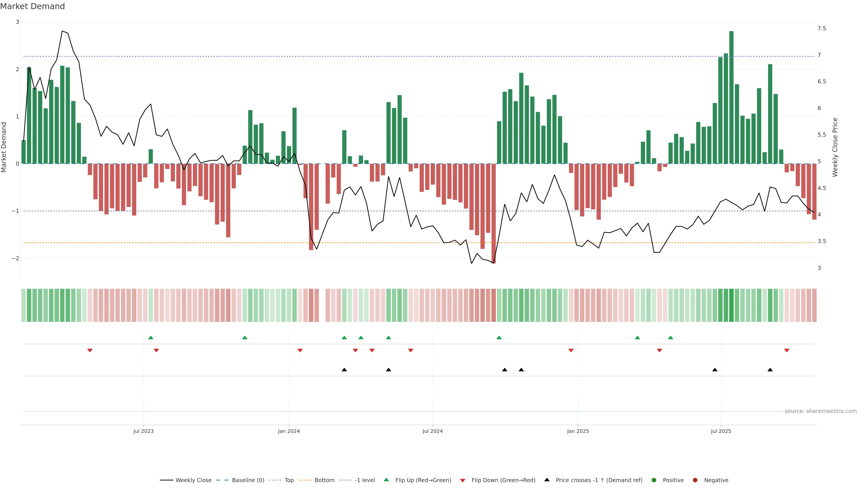Click green Flip Up legend triangle
This screenshot has width=868, height=488.
(387, 480)
